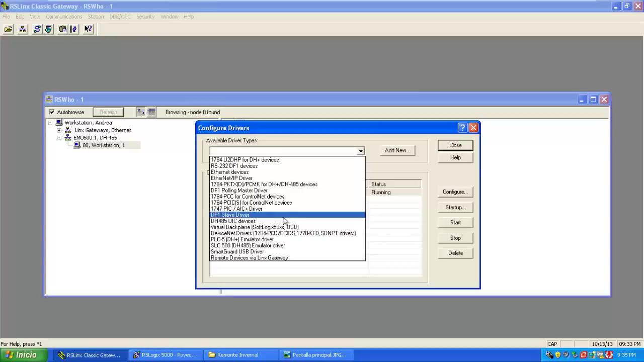
Task: Pick 1784-PCC for ControlNet devices
Action: point(287,197)
